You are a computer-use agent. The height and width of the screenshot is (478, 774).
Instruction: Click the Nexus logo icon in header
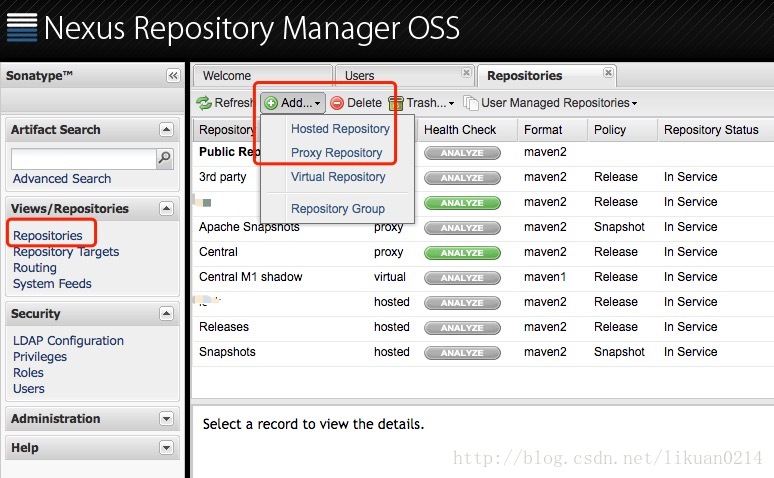coord(22,27)
